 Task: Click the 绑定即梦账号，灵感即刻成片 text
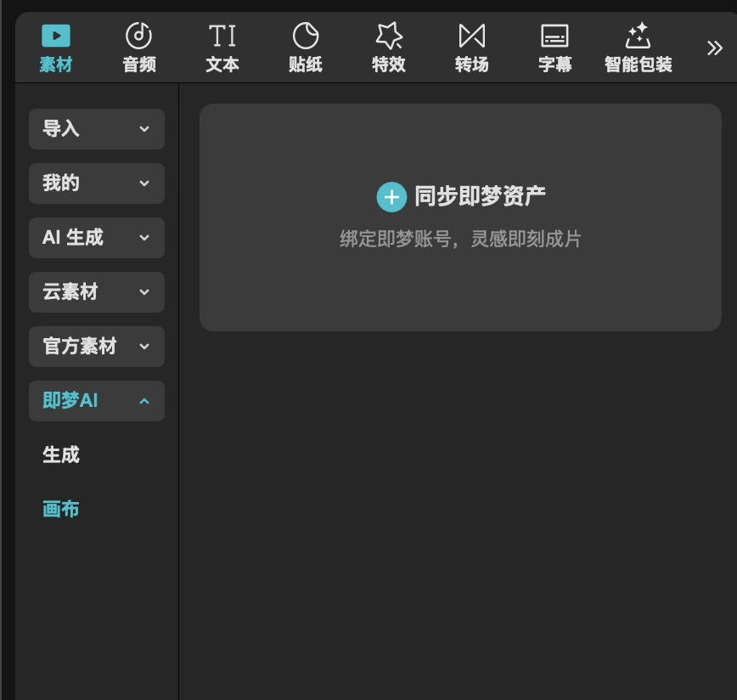460,239
